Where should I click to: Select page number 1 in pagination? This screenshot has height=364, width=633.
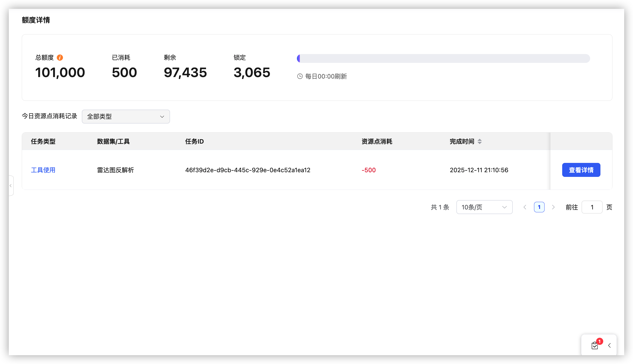tap(539, 207)
